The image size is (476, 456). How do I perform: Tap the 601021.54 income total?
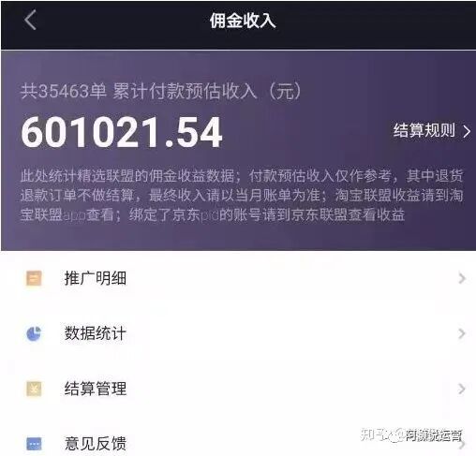122,132
